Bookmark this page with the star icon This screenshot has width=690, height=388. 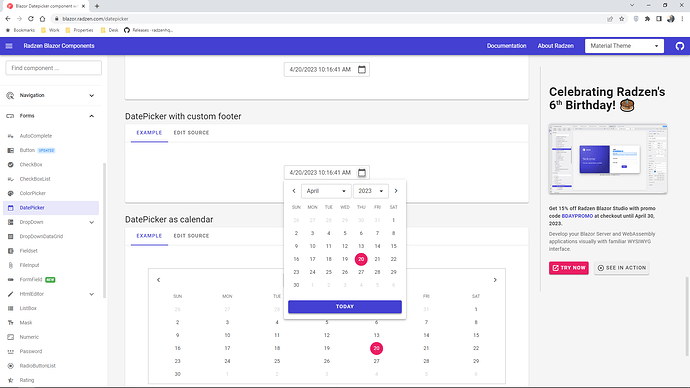click(621, 18)
